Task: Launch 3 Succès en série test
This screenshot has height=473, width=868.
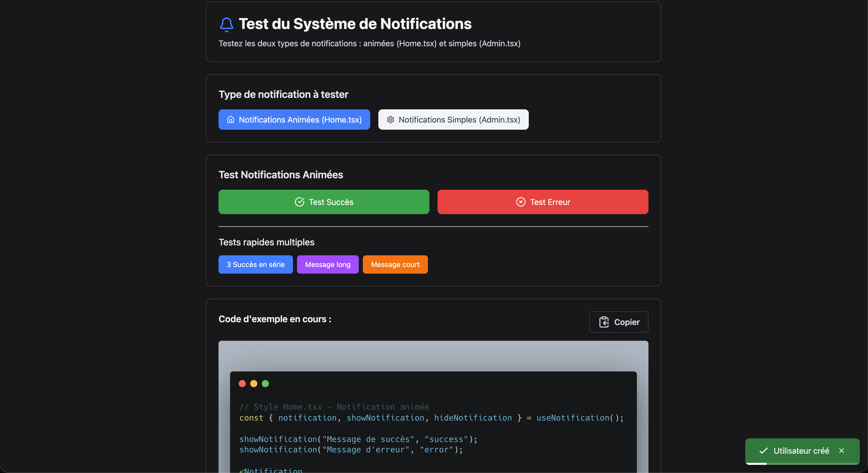Action: [255, 264]
